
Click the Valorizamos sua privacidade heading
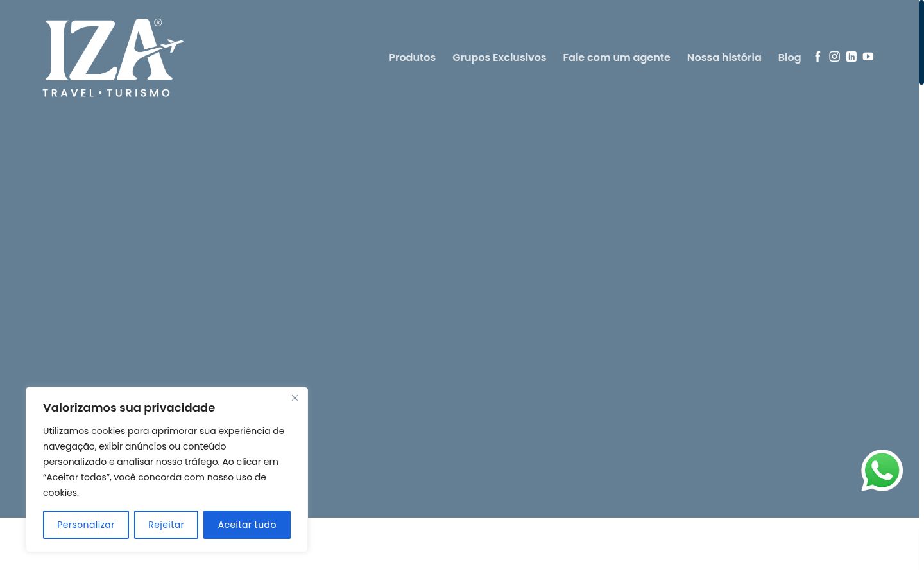[129, 407]
